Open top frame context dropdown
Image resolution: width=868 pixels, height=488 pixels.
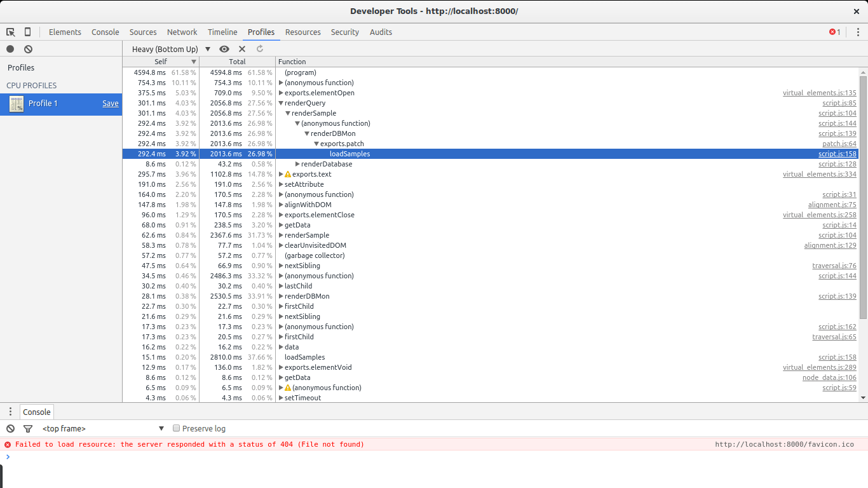coord(103,428)
